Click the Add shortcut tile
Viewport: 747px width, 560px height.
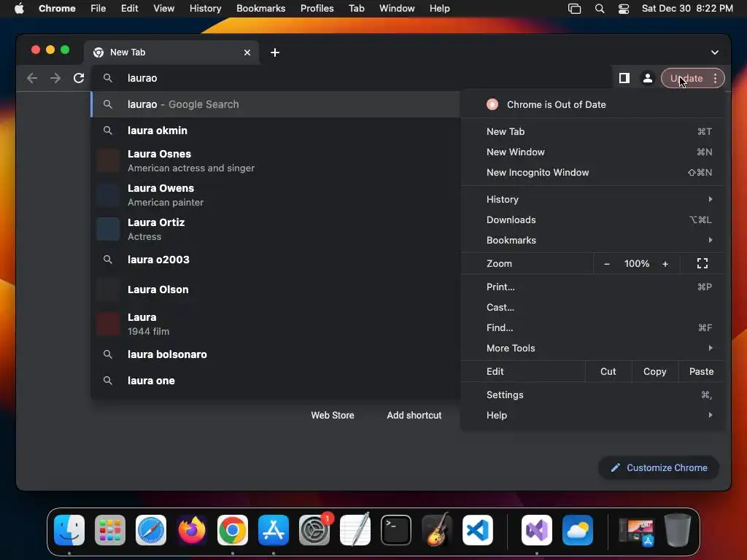[414, 415]
